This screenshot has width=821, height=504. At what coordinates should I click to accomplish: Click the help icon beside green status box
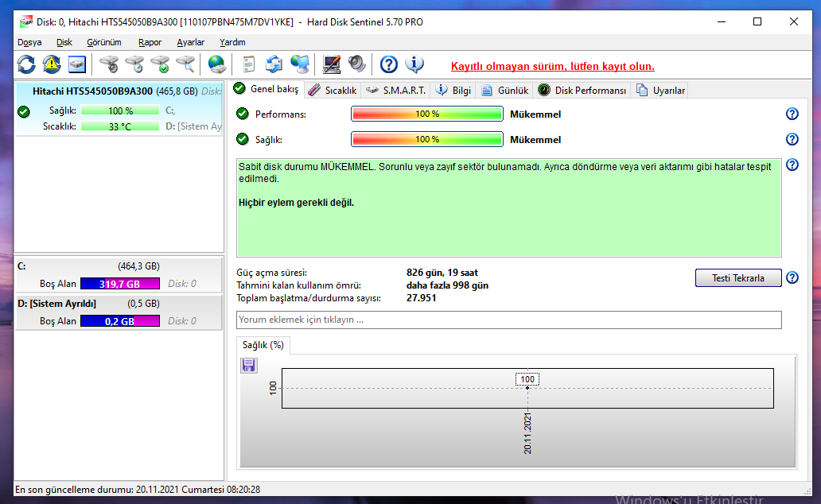pyautogui.click(x=792, y=165)
